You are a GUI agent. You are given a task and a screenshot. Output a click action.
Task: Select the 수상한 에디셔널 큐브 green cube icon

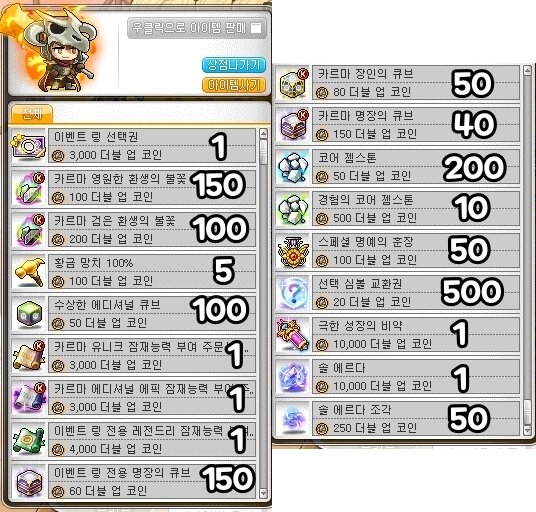(x=28, y=314)
